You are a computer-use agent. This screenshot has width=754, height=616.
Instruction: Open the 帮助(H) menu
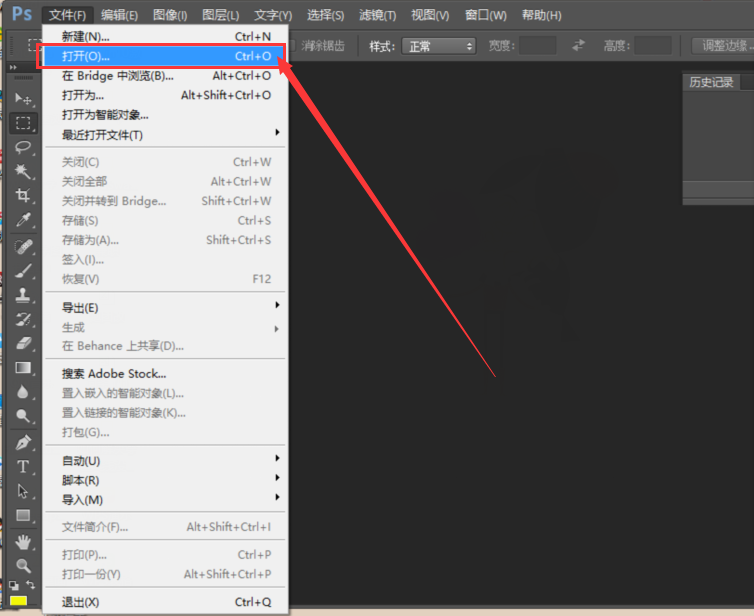[x=541, y=15]
